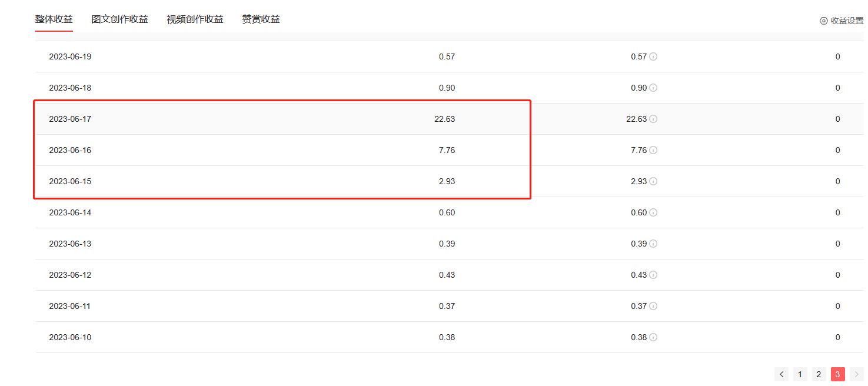The image size is (868, 386).
Task: Go to page 1 in pagination
Action: [x=800, y=374]
